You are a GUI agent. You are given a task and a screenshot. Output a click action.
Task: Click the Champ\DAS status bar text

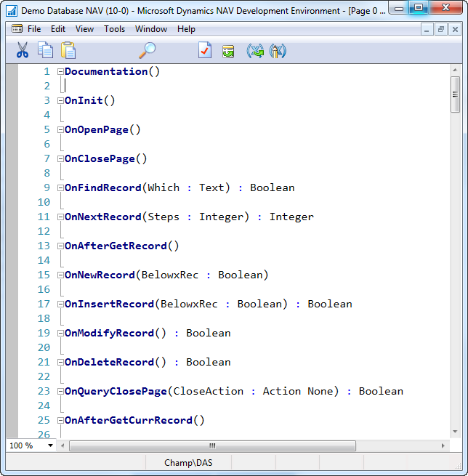coord(188,463)
